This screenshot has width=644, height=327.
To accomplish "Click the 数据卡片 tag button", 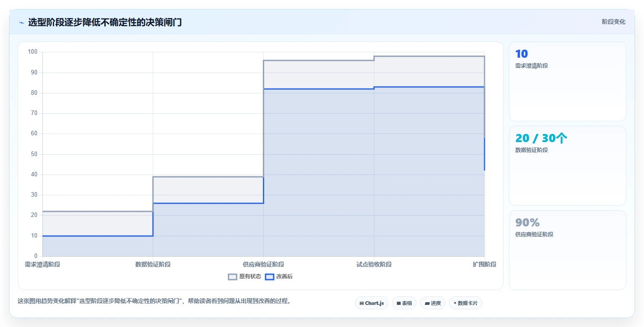I will [x=466, y=303].
